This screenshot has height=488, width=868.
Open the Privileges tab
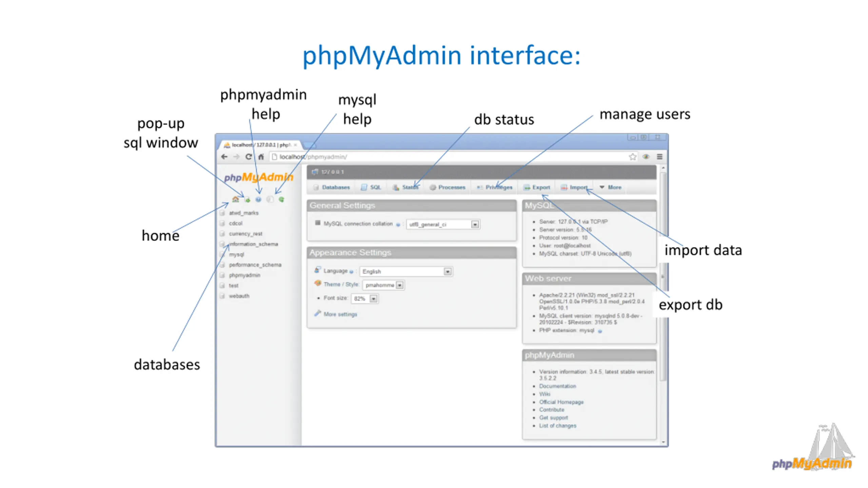(x=494, y=187)
